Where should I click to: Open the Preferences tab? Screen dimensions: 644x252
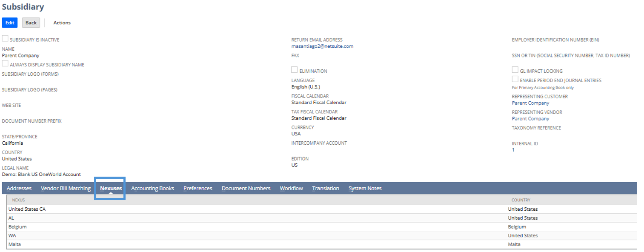tap(198, 188)
